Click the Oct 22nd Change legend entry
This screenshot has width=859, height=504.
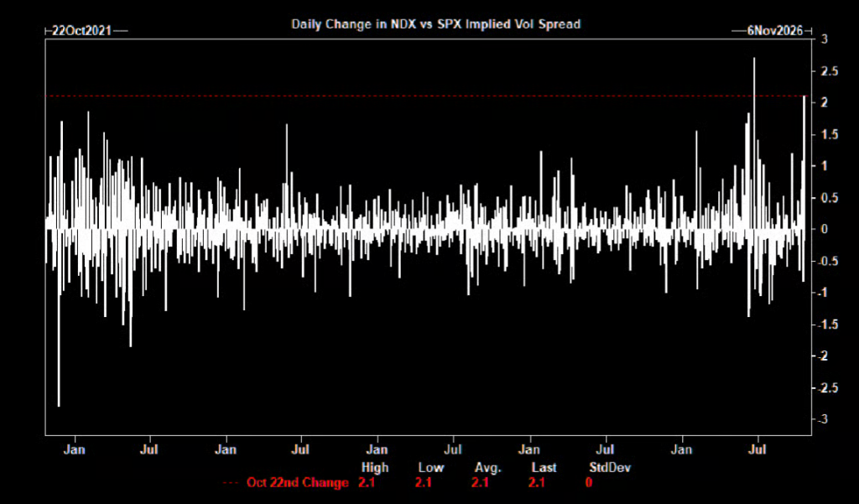click(x=298, y=483)
